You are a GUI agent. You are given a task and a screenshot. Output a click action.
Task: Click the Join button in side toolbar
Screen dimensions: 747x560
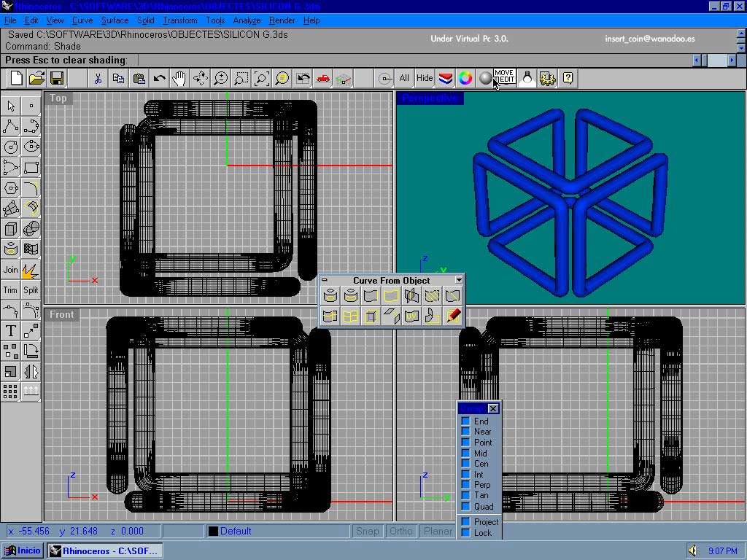pyautogui.click(x=10, y=270)
